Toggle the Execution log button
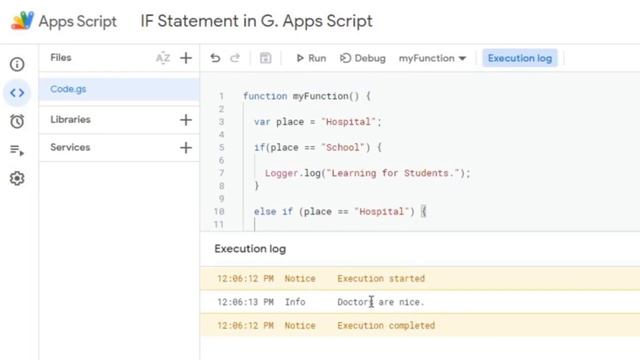 coord(520,58)
